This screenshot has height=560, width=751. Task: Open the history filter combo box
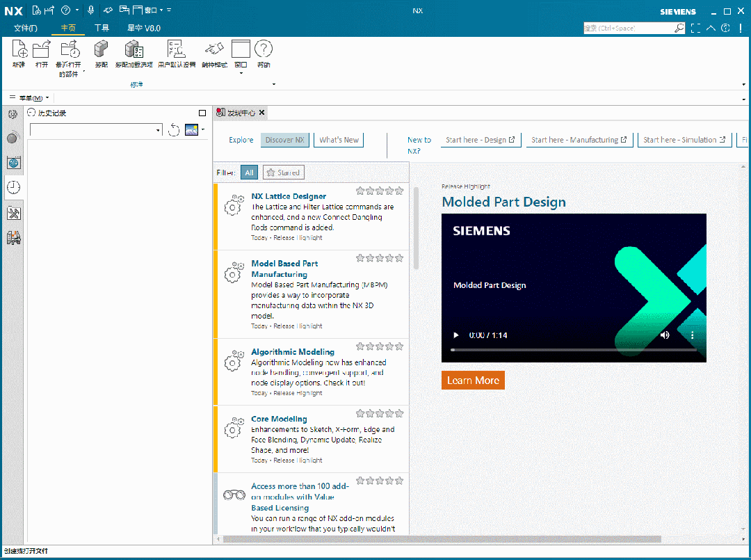96,130
